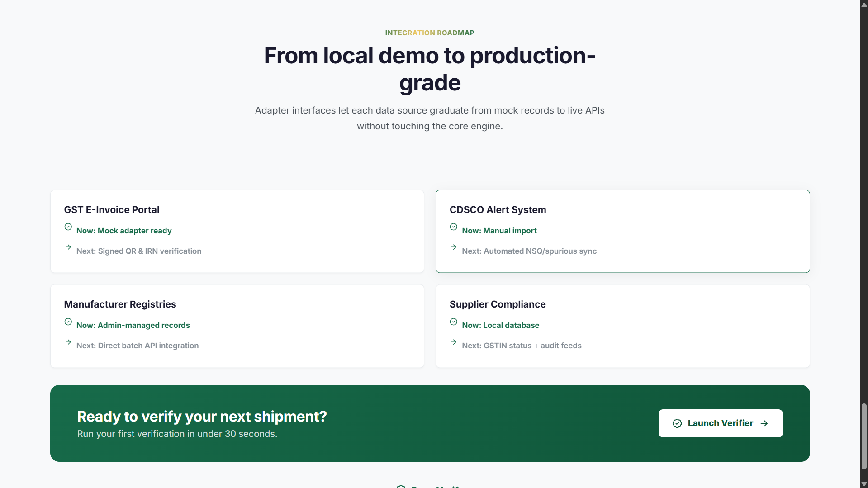Viewport: 868px width, 488px height.
Task: Click arrow icon beside Signed QR & IRN verification
Action: [68, 247]
